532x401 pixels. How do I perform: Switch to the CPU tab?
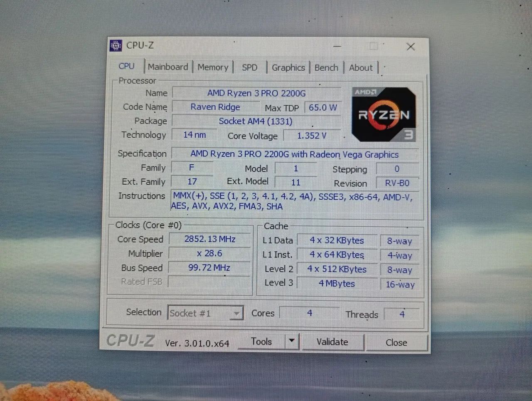click(x=126, y=66)
